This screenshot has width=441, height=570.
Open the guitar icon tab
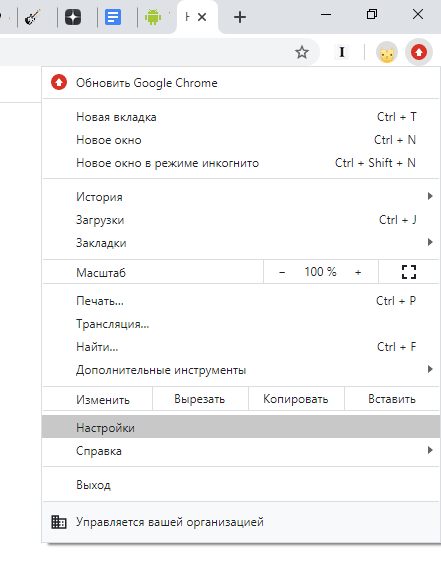click(x=33, y=17)
